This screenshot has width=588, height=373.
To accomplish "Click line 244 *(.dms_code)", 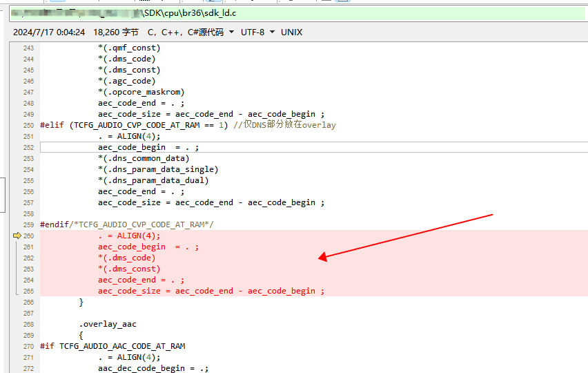I will coord(127,59).
